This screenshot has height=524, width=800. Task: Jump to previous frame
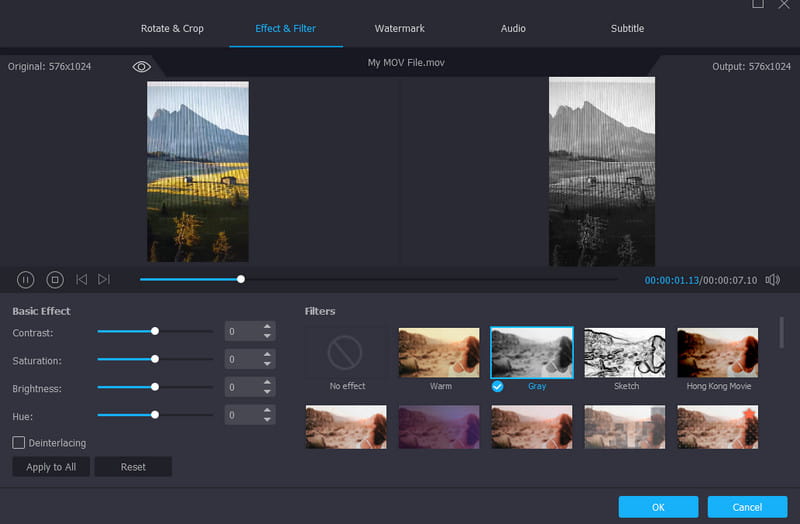82,280
